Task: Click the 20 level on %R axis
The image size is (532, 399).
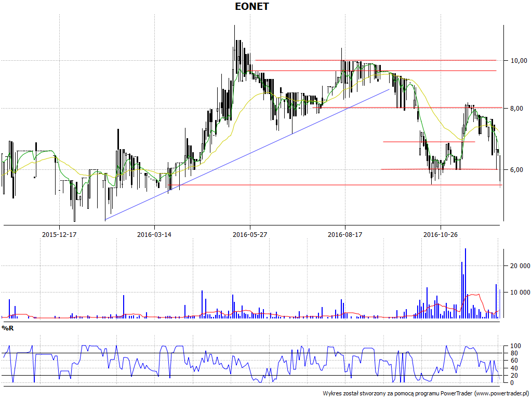Action: [513, 376]
